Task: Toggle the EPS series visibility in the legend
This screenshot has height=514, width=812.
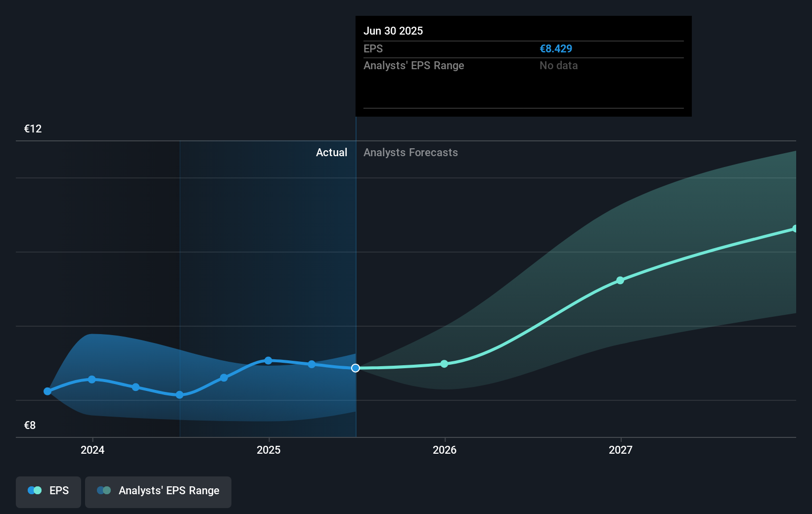Action: (x=48, y=490)
